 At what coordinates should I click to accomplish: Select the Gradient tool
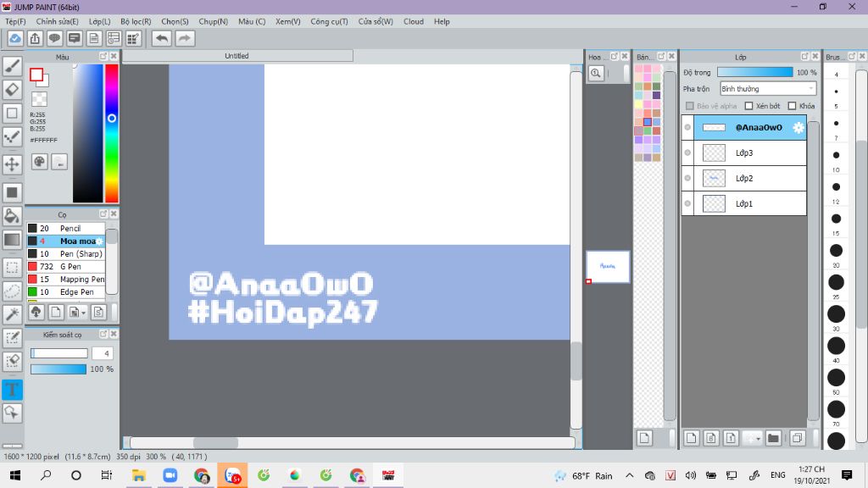click(12, 240)
